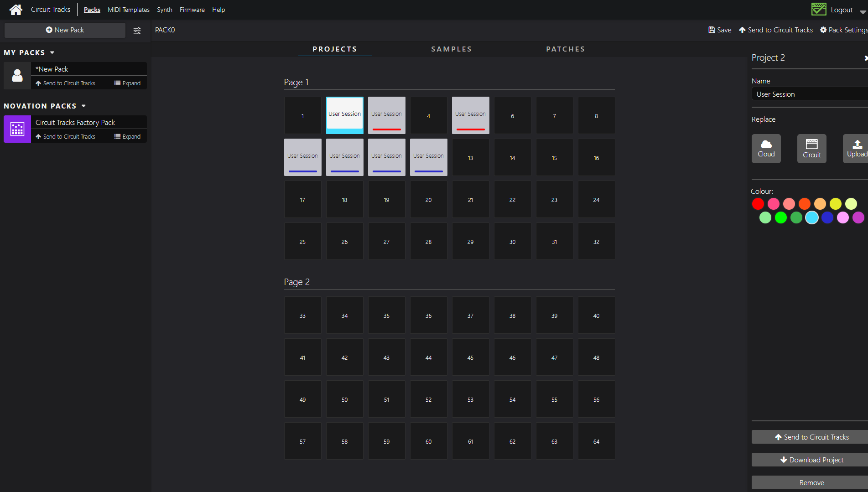Image resolution: width=868 pixels, height=492 pixels.
Task: Click the user avatar icon for New Pack
Action: 17,76
